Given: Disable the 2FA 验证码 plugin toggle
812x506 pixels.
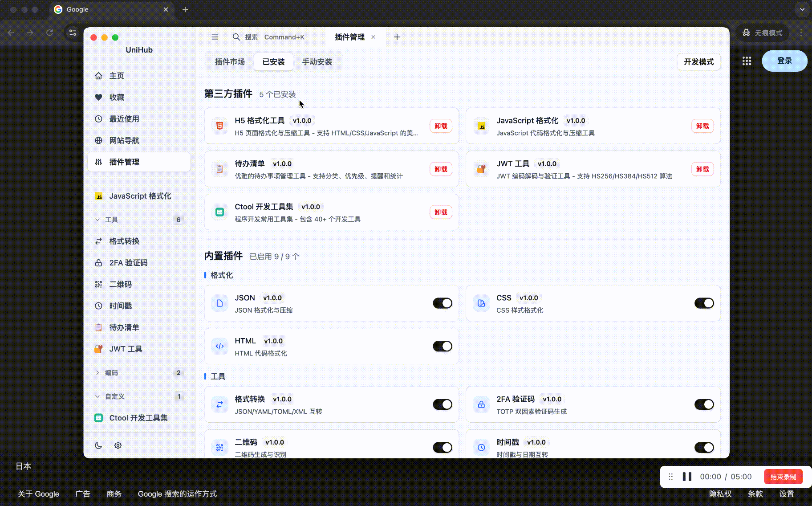Looking at the screenshot, I should pyautogui.click(x=704, y=404).
